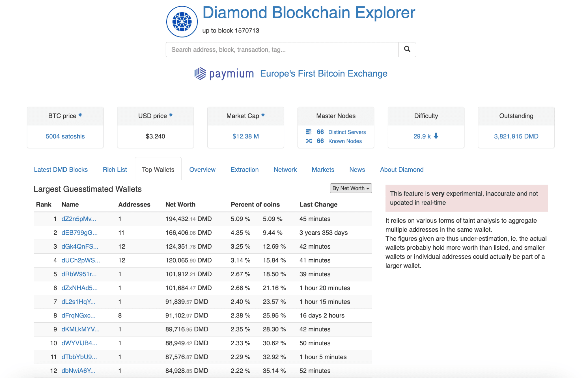This screenshot has height=378, width=588.
Task: Click the 3,821,915 DMD outstanding link
Action: (x=516, y=136)
